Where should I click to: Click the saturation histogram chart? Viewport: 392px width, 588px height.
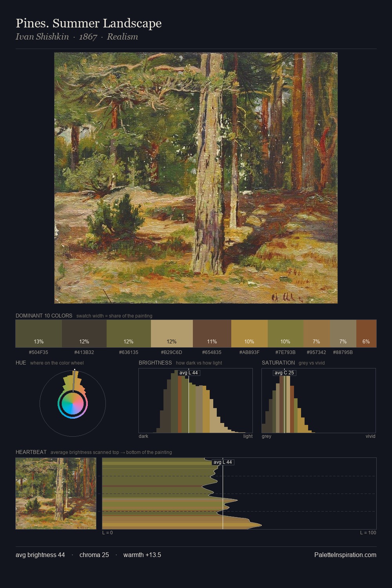pyautogui.click(x=319, y=401)
